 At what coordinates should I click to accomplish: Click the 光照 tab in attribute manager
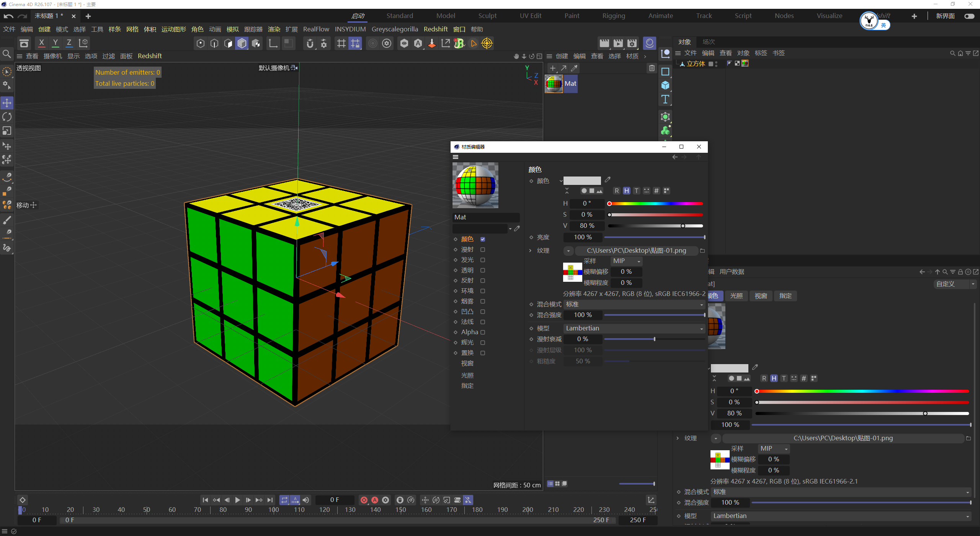click(736, 296)
